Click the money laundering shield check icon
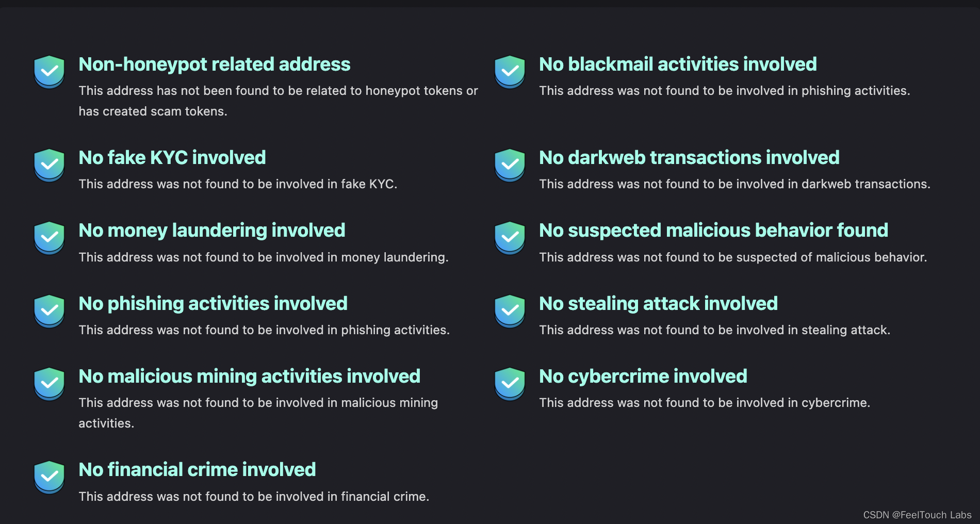This screenshot has height=524, width=980. 49,238
